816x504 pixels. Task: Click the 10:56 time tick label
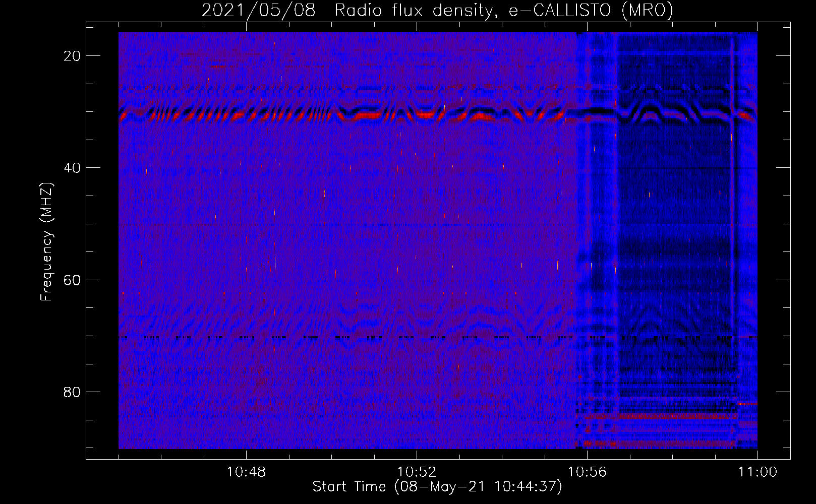coord(587,472)
